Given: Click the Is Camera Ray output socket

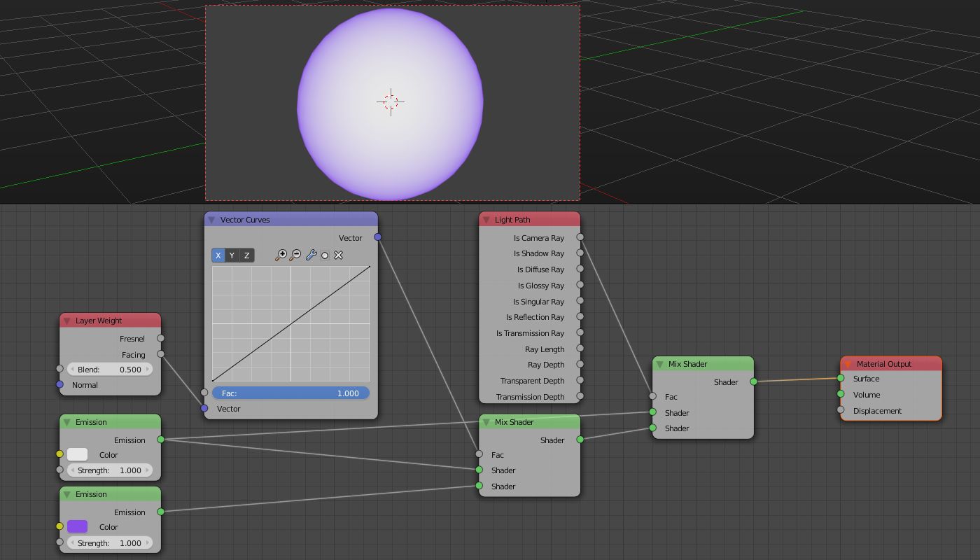Looking at the screenshot, I should pyautogui.click(x=580, y=237).
